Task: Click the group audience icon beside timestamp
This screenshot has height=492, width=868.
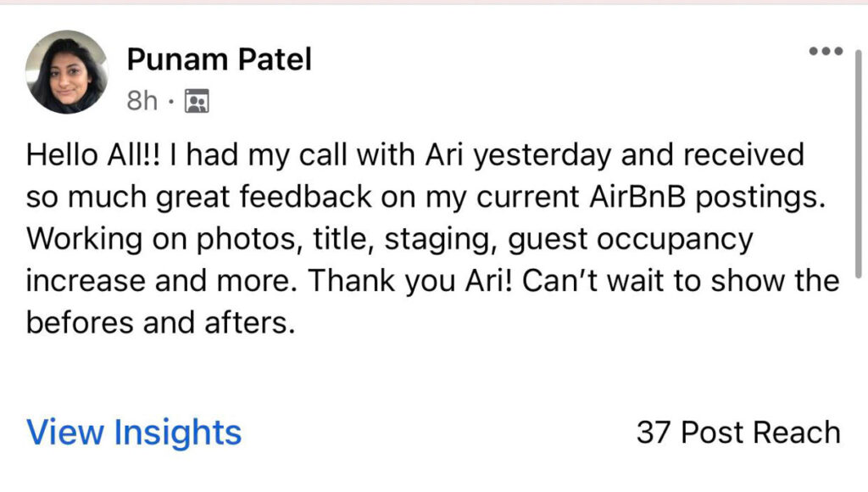Action: [x=196, y=103]
